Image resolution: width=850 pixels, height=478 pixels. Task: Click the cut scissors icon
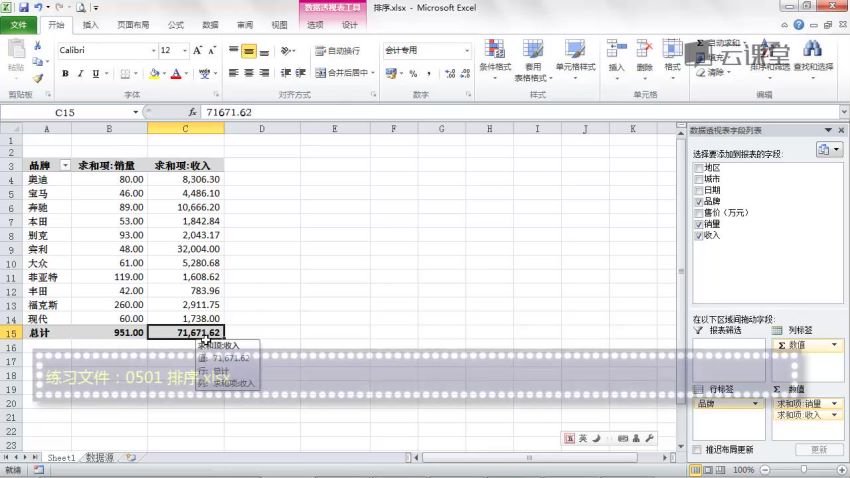pyautogui.click(x=38, y=46)
